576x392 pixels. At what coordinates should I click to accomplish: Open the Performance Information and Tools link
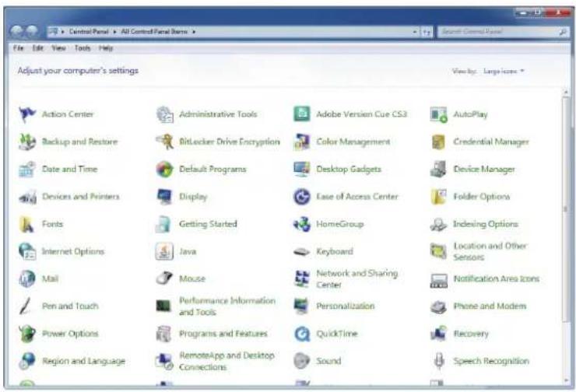(x=227, y=306)
